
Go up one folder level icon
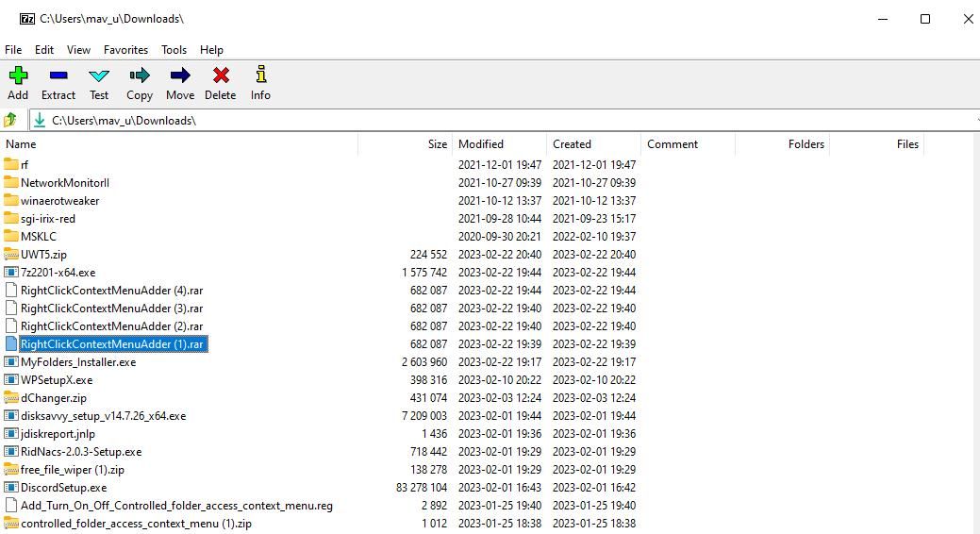pyautogui.click(x=10, y=120)
